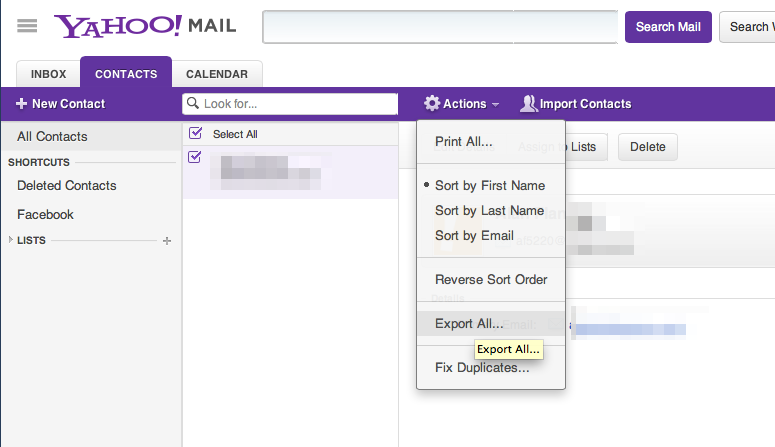
Task: Select Sort by Last Name
Action: click(491, 211)
